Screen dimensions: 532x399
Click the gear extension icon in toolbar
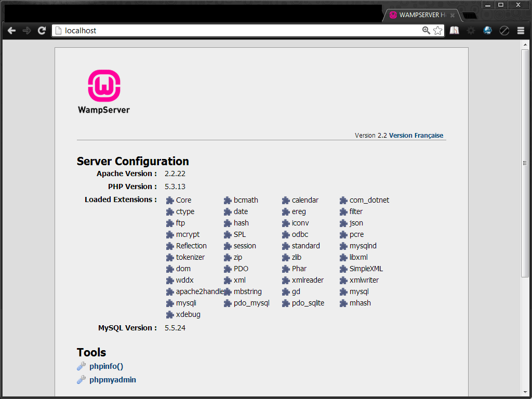coord(471,31)
